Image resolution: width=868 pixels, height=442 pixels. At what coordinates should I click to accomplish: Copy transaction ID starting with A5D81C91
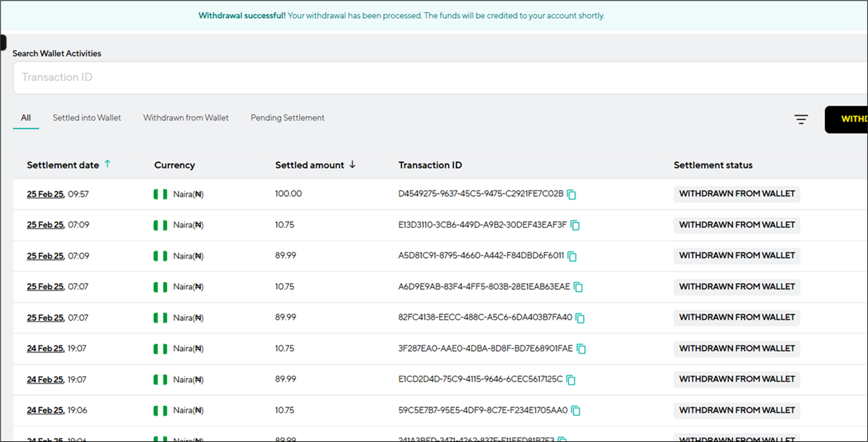point(572,256)
